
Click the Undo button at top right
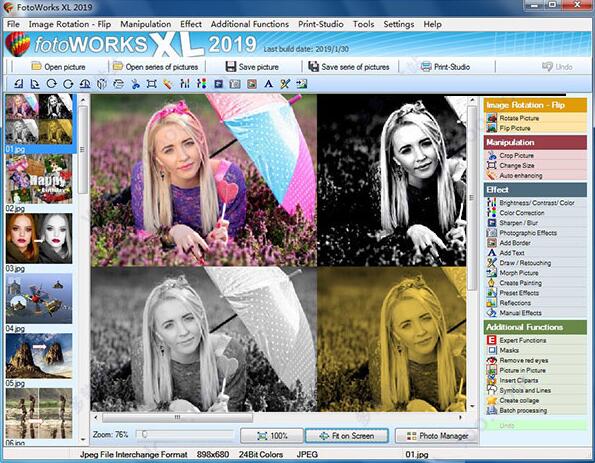(557, 67)
